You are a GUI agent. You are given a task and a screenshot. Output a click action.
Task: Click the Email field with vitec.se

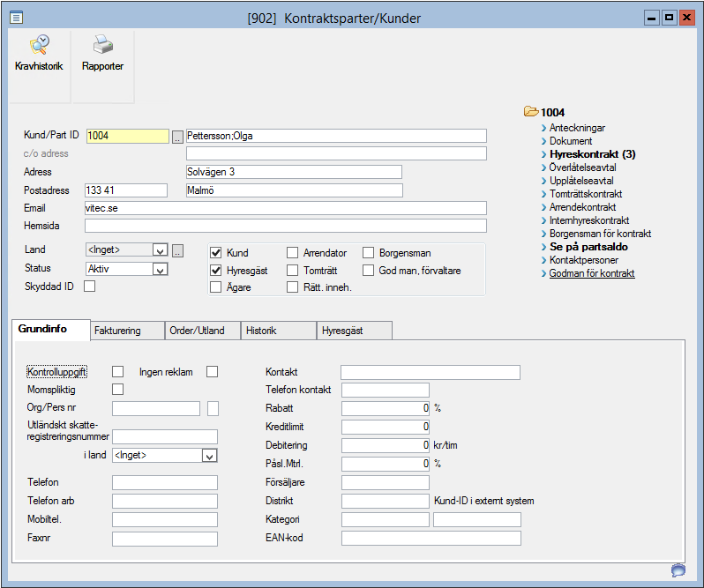286,208
